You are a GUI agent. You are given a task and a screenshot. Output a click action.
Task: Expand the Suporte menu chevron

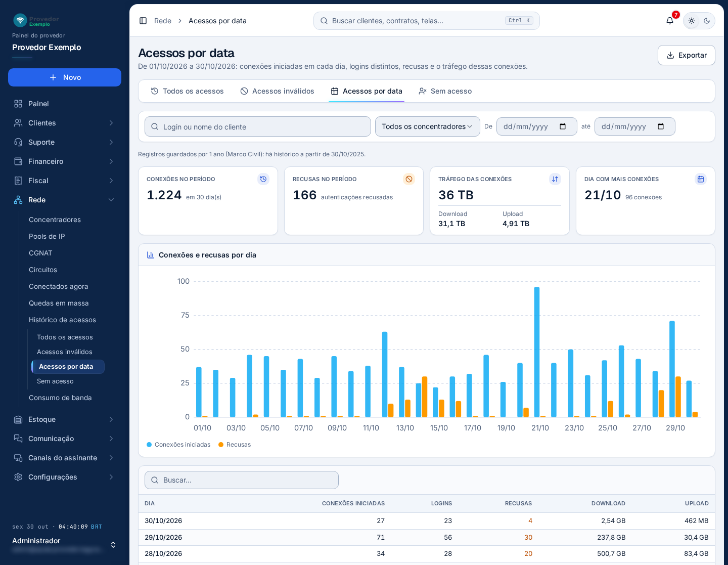pyautogui.click(x=111, y=142)
